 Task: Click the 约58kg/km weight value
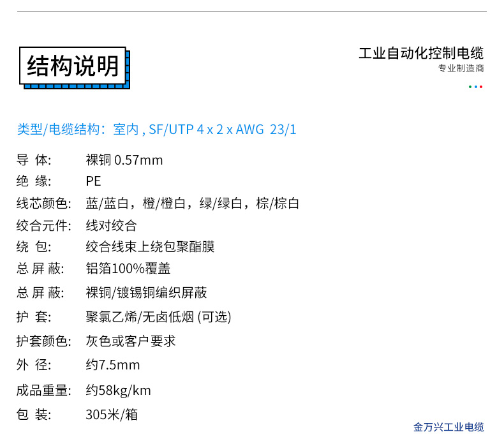point(118,390)
